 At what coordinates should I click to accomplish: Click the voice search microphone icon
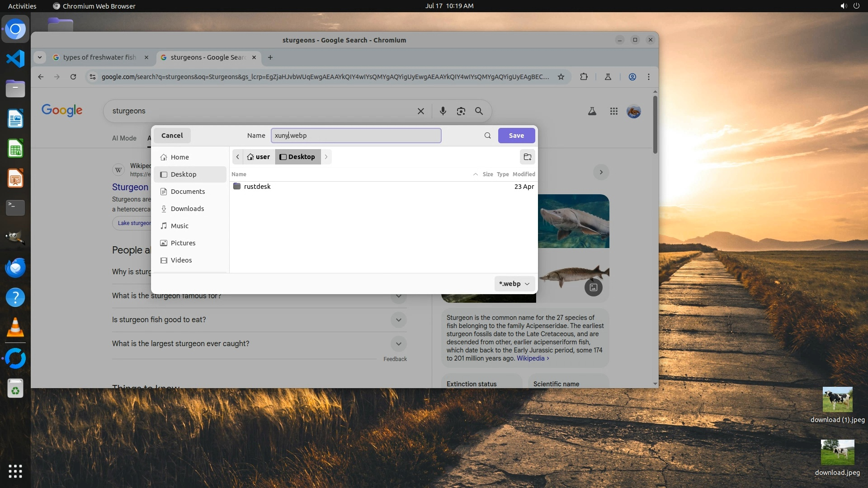click(443, 111)
